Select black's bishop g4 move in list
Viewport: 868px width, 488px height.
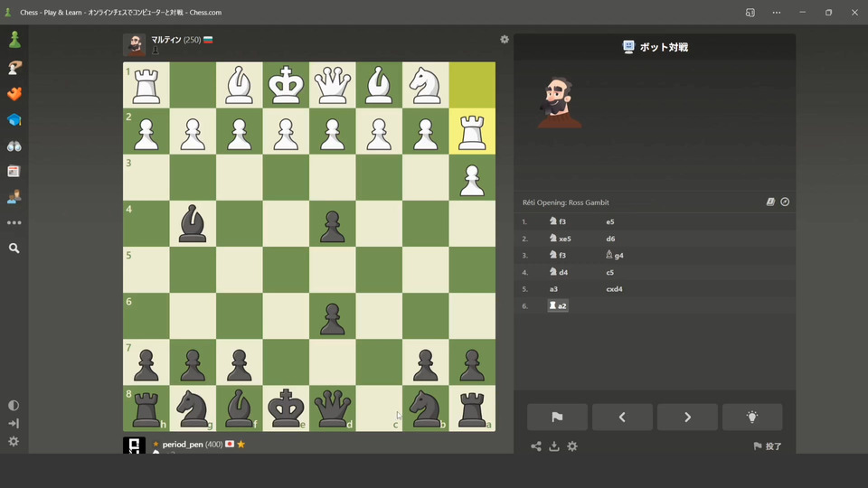[615, 255]
